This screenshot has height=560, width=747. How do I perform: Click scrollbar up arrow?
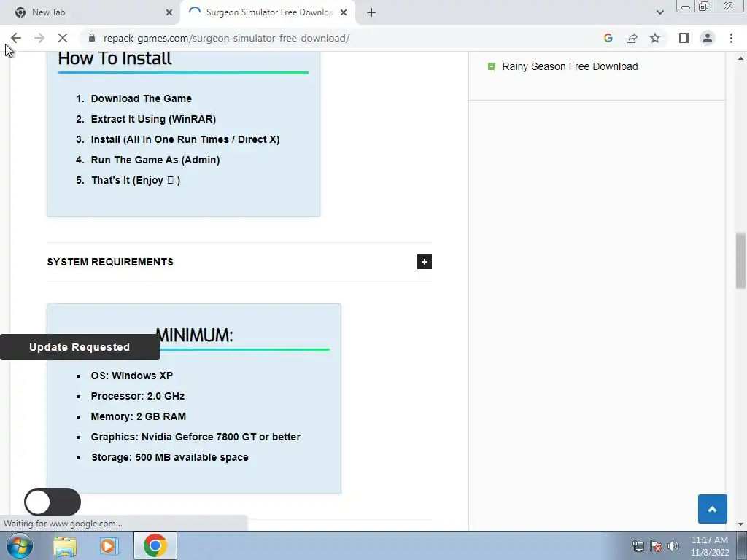pos(740,58)
